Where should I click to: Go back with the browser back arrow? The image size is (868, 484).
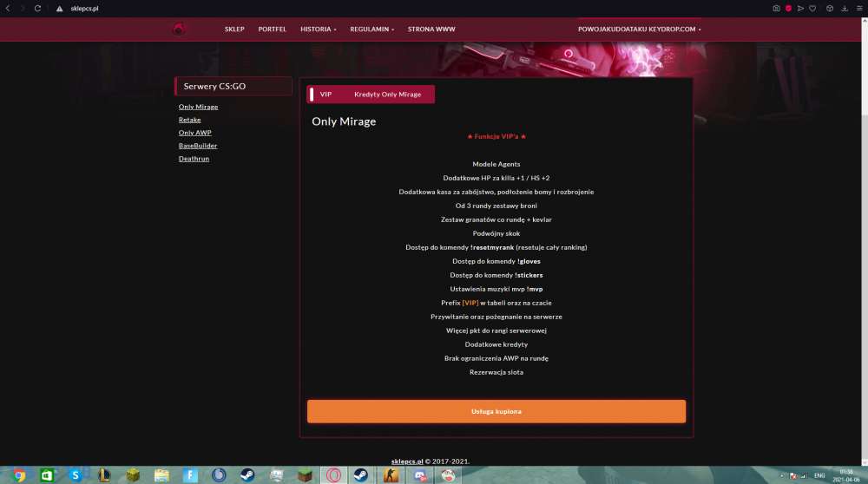click(x=8, y=9)
